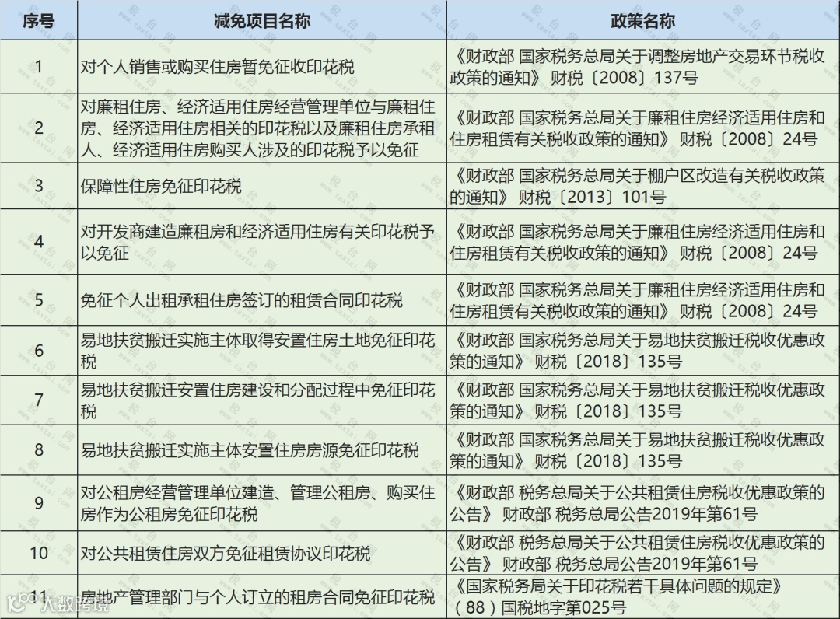
Task: Click cell starting 对廉租住房、经济适用住房经营管理单位
Action: [262, 128]
